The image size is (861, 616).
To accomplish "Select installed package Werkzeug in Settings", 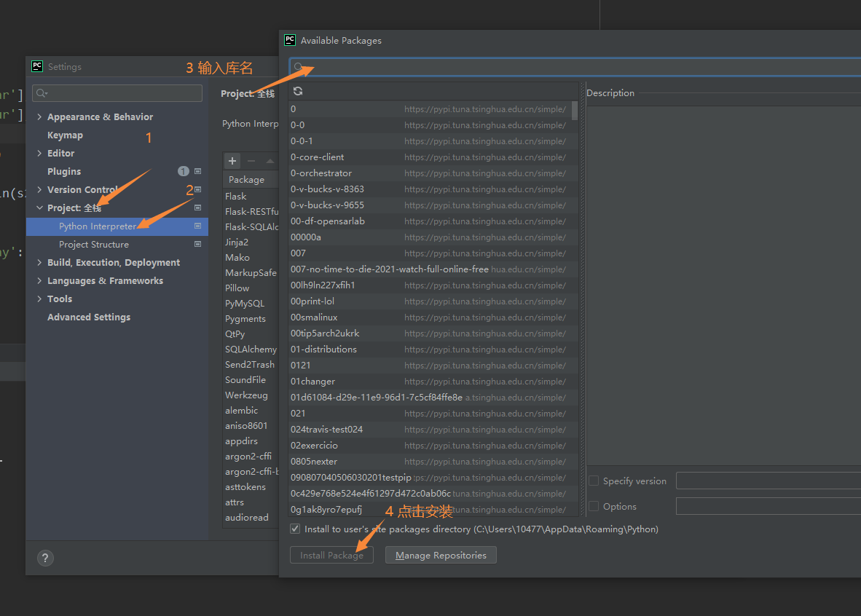I will 251,395.
